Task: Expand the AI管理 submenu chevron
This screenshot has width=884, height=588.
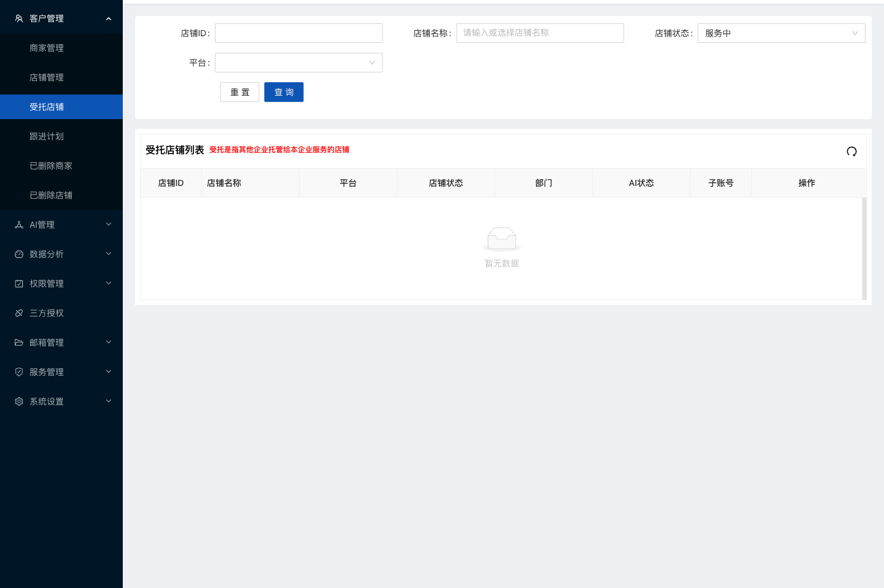Action: click(109, 224)
